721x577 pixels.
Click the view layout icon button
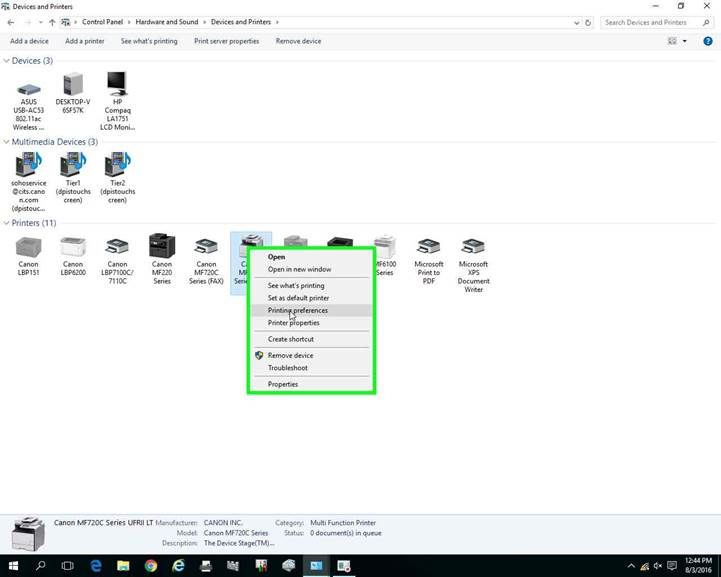tap(672, 41)
